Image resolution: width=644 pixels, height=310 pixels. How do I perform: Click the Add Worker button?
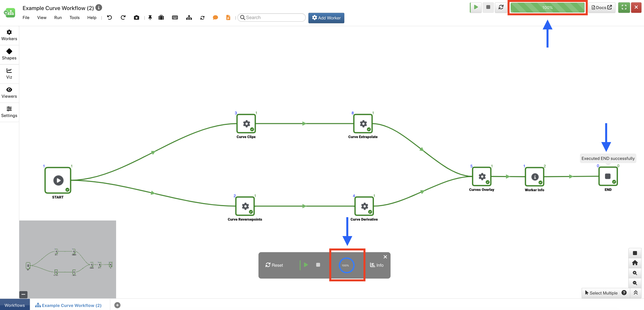click(326, 18)
